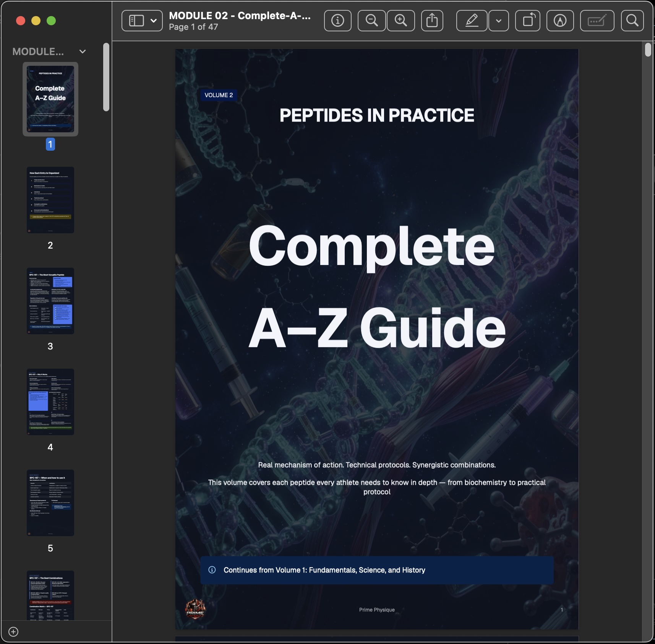The width and height of the screenshot is (655, 644).
Task: Jump to page 4 thumbnail
Action: 50,402
